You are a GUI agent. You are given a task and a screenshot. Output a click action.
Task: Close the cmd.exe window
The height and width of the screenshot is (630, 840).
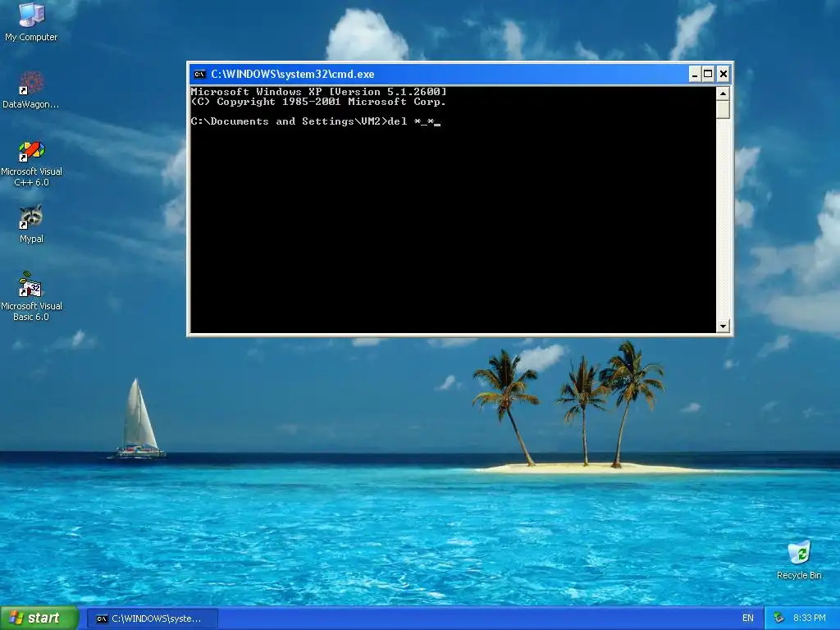coord(724,74)
